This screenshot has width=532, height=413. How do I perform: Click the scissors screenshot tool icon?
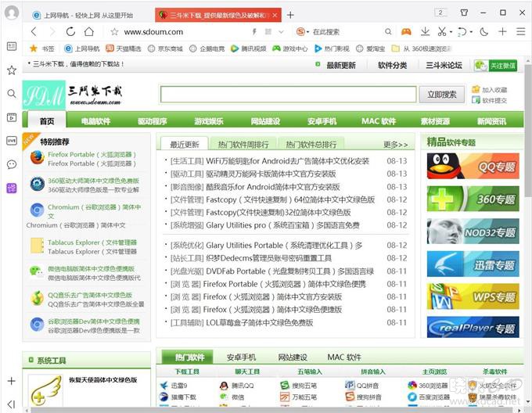[442, 32]
